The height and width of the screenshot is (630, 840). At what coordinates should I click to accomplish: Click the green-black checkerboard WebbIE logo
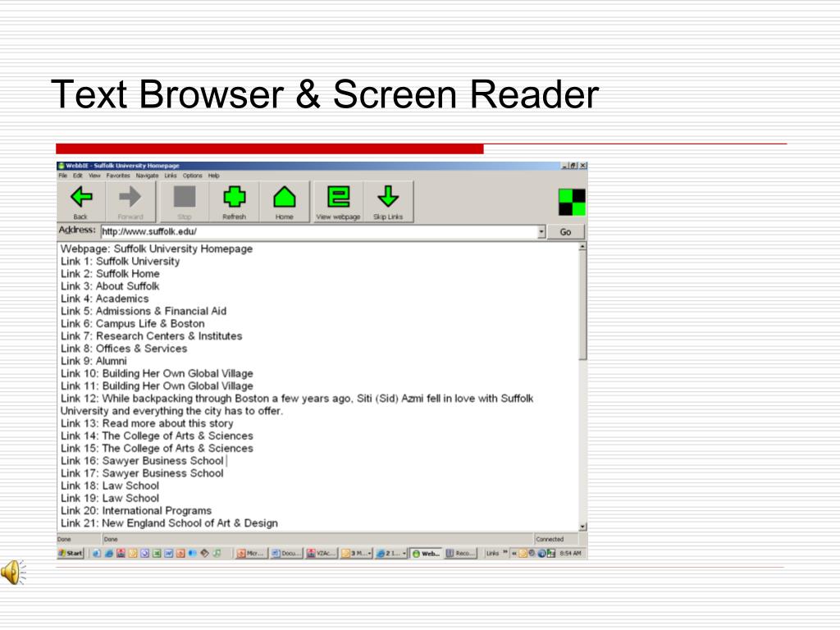(572, 202)
